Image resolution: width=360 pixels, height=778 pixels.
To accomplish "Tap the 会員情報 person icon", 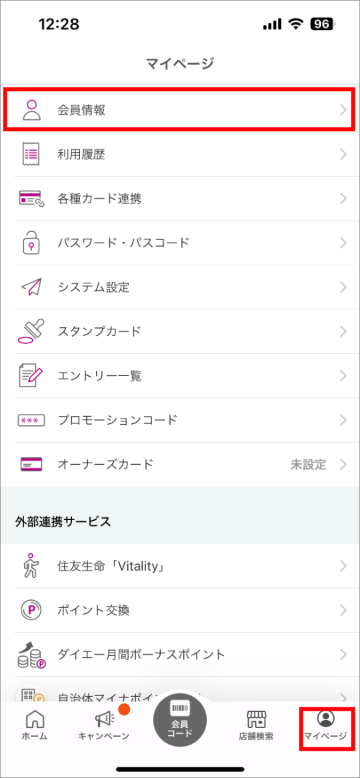I will pyautogui.click(x=31, y=110).
